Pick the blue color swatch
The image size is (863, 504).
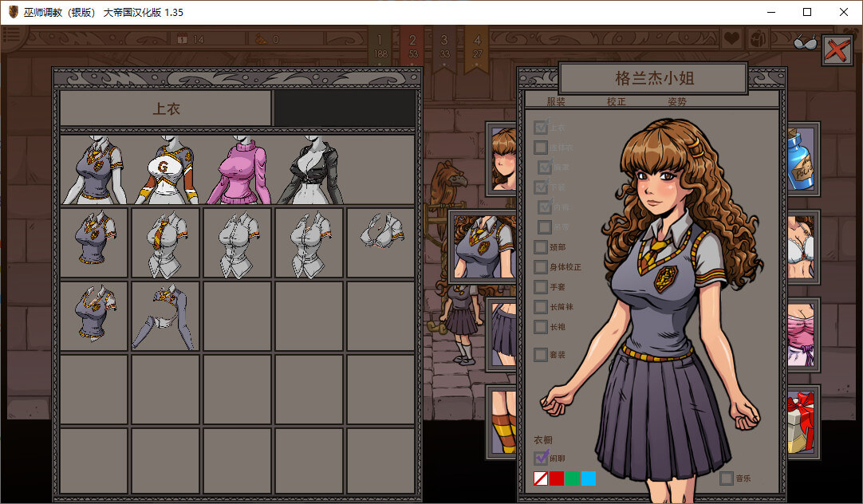pos(589,478)
